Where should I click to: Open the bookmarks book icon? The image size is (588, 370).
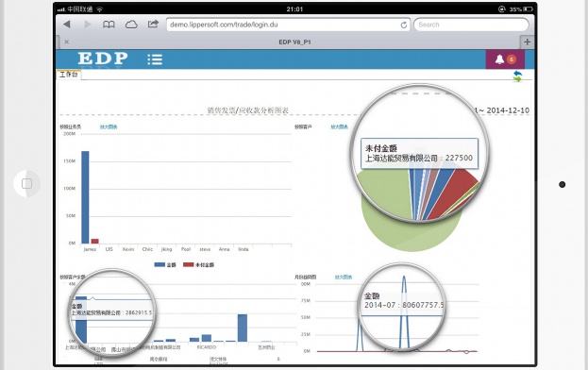tap(109, 25)
